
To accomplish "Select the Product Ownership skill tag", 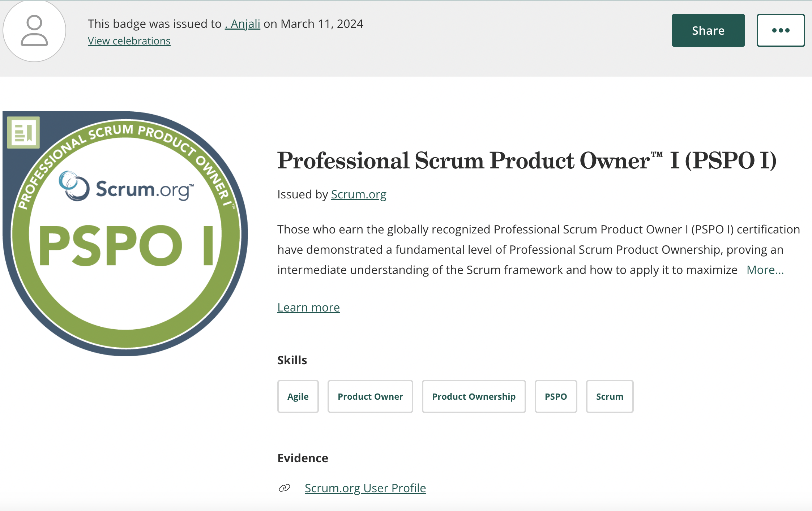I will pyautogui.click(x=474, y=396).
